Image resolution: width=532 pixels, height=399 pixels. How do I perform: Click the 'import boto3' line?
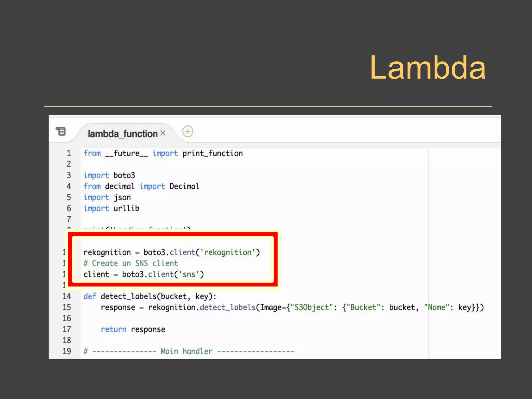point(109,175)
